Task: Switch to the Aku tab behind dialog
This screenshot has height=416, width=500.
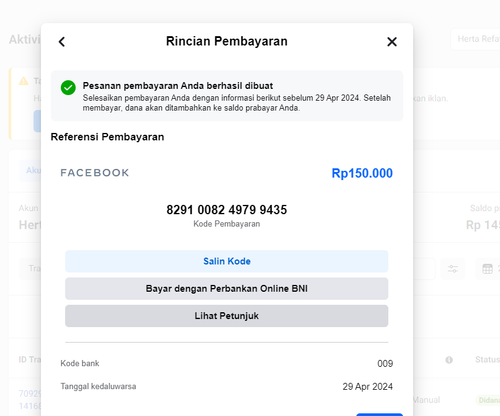Action: click(x=32, y=170)
